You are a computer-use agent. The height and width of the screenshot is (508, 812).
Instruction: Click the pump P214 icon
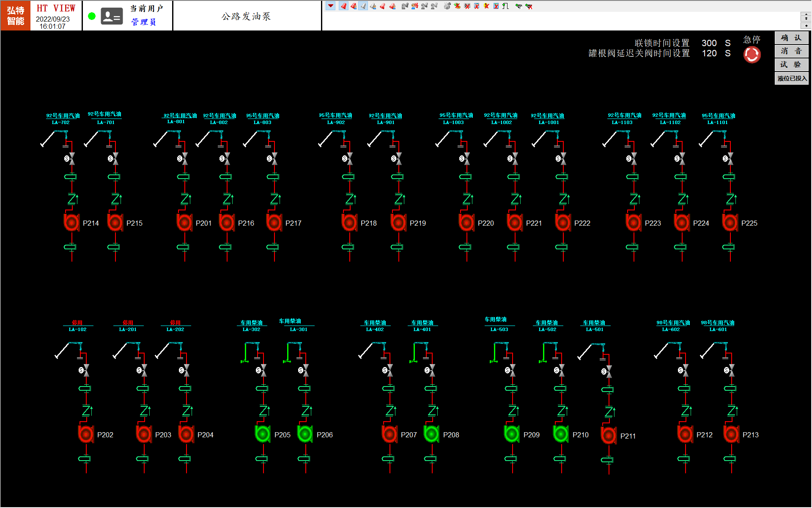71,222
